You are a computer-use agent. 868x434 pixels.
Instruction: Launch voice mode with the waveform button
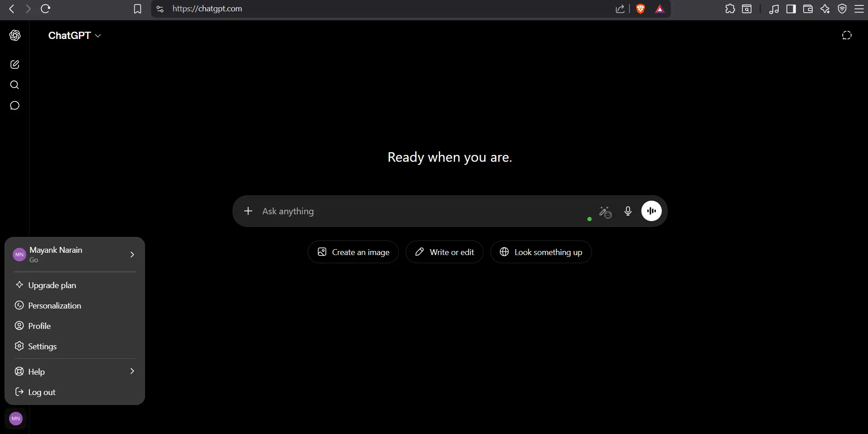[x=651, y=211]
